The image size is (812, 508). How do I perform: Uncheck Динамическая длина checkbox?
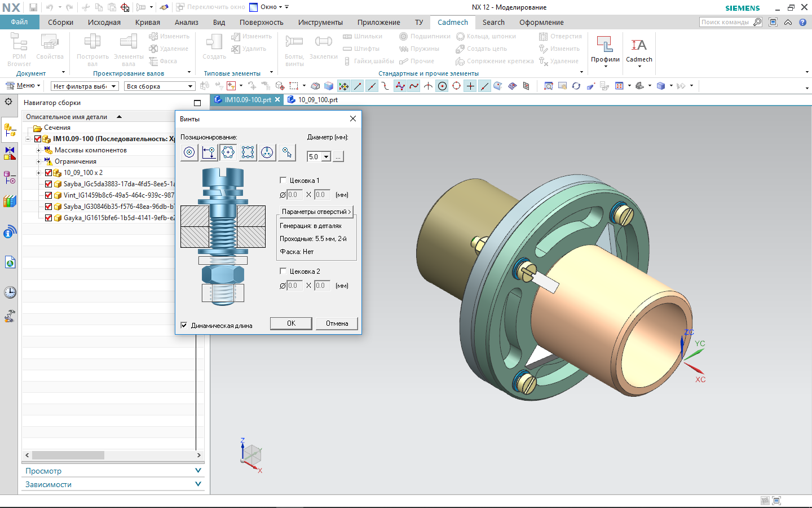pyautogui.click(x=184, y=325)
